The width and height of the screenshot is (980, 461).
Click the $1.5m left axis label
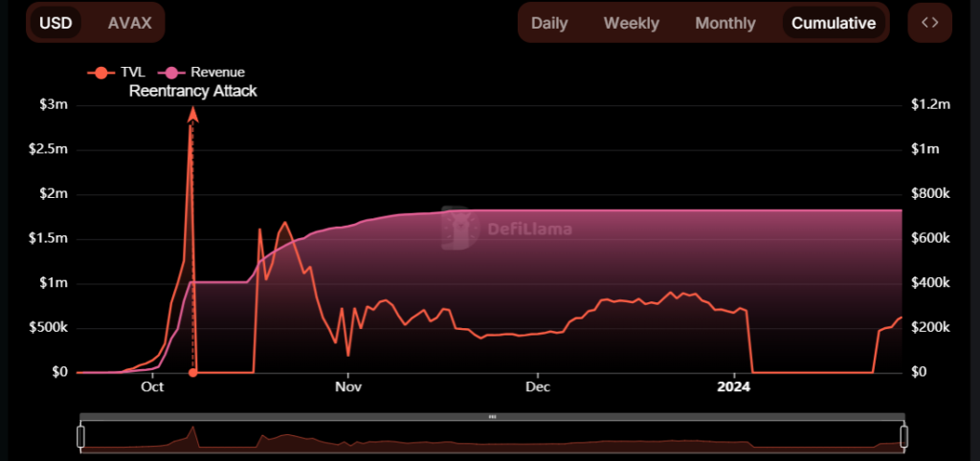pyautogui.click(x=48, y=239)
